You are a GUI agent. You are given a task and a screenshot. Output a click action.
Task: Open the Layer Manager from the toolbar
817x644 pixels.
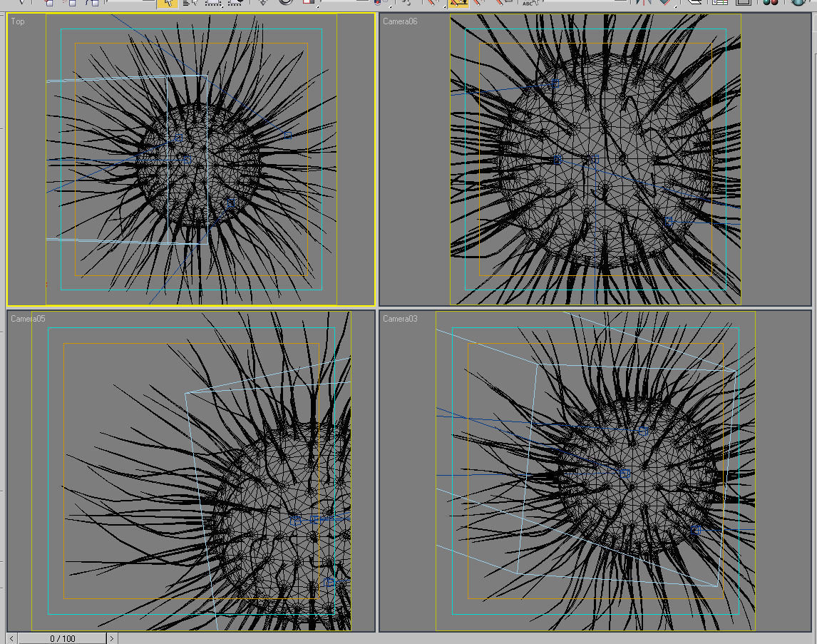[694, 2]
